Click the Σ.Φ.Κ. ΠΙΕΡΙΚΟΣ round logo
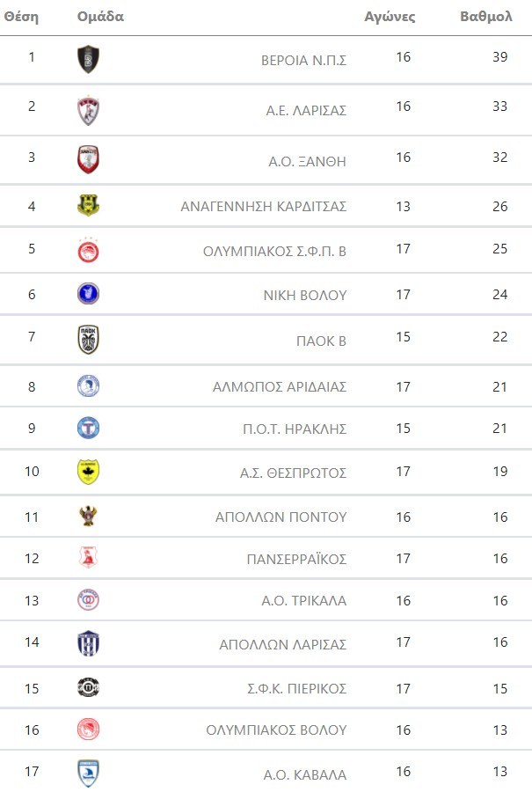This screenshot has height=792, width=532. (x=88, y=687)
